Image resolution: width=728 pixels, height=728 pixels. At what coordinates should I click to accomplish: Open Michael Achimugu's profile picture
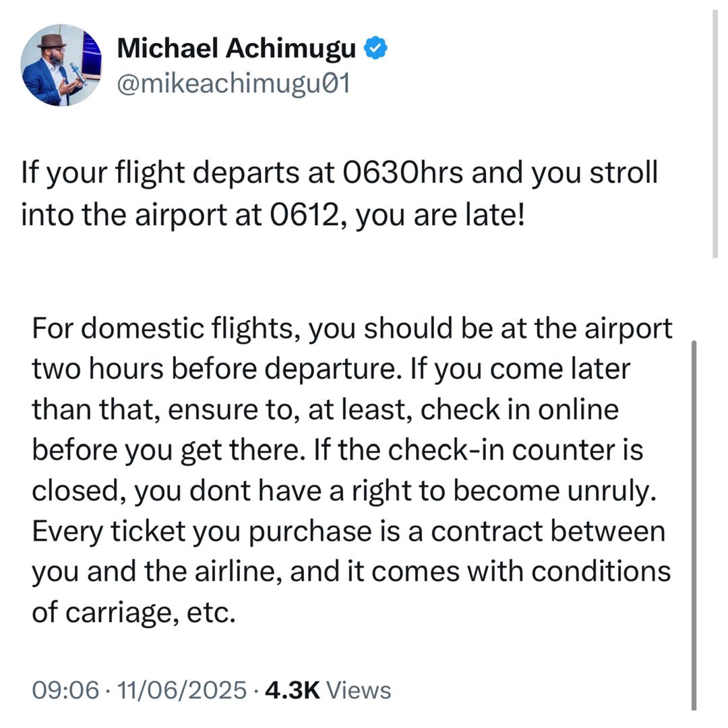coord(61,65)
